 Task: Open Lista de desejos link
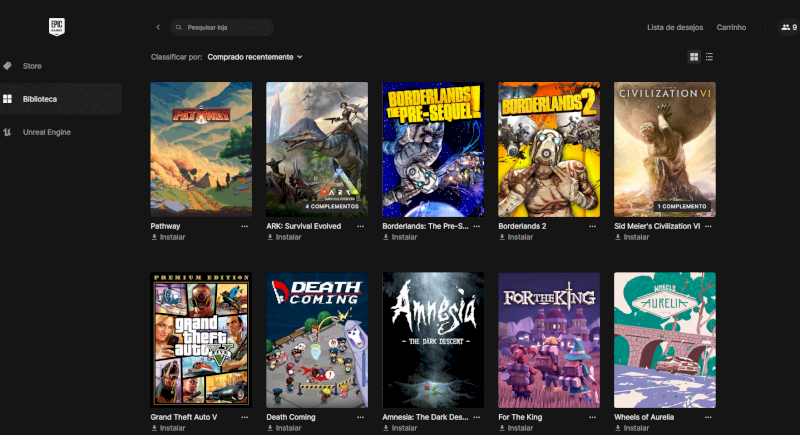[x=675, y=27]
